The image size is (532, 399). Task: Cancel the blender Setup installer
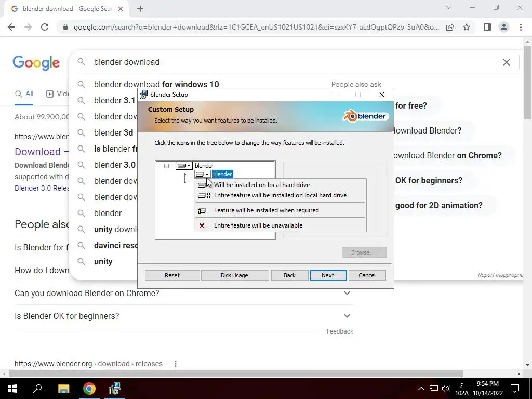[367, 275]
